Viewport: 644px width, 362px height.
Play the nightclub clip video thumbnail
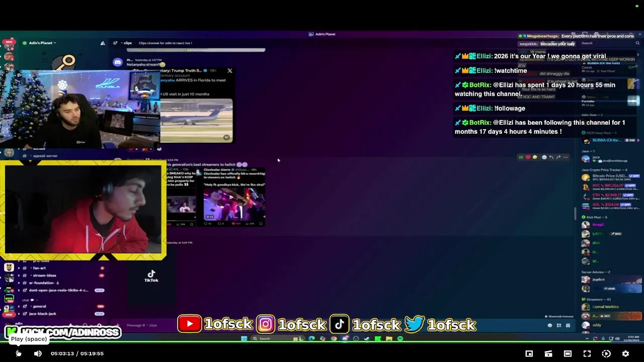coord(234,204)
